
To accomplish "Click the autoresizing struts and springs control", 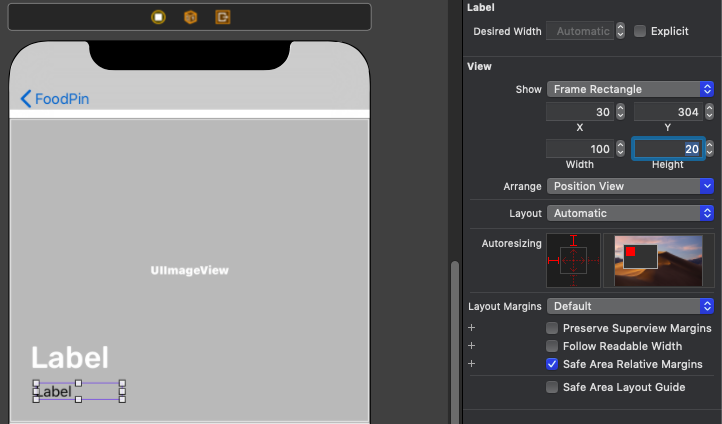I will (573, 261).
